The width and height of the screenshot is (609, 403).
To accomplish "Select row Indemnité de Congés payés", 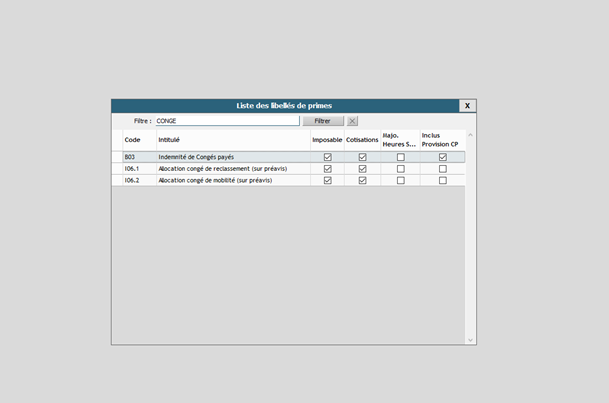I will click(x=289, y=157).
